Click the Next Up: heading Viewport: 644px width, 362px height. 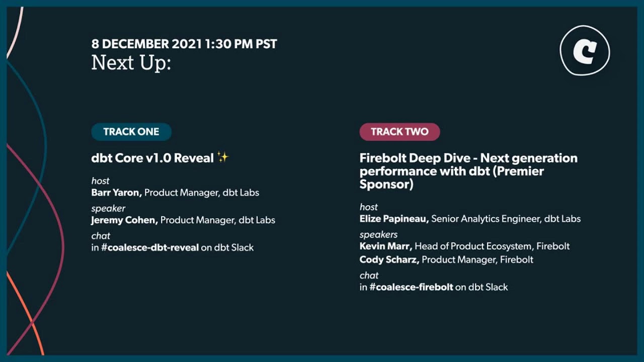pyautogui.click(x=131, y=63)
